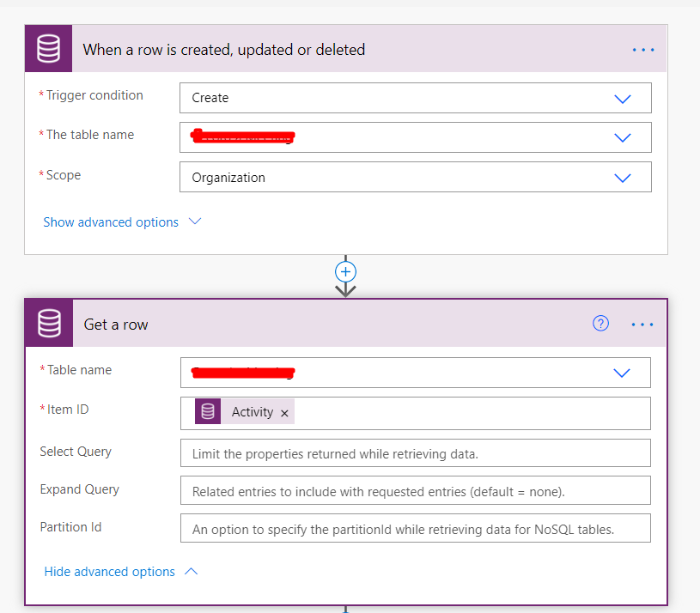Click the plus icon to insert a step
This screenshot has height=613, width=700.
click(345, 272)
